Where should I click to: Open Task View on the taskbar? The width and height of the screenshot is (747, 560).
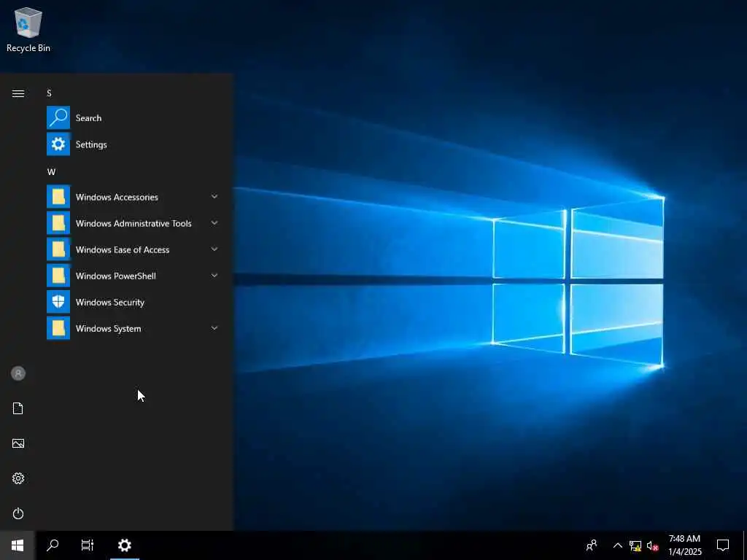click(x=88, y=545)
